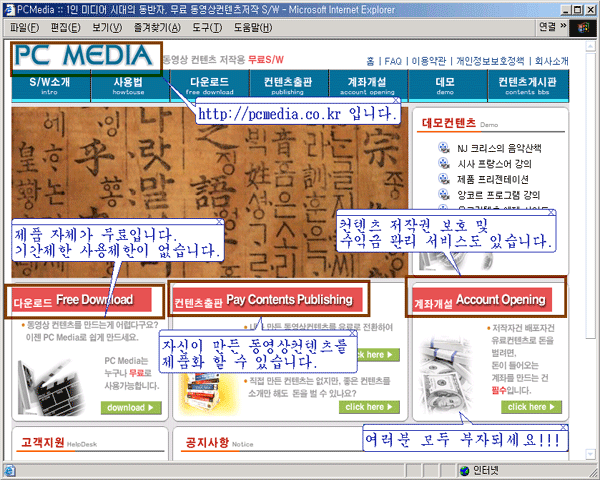The image size is (600, 480).
Task: Open the 파일(F) menu
Action: (x=24, y=28)
